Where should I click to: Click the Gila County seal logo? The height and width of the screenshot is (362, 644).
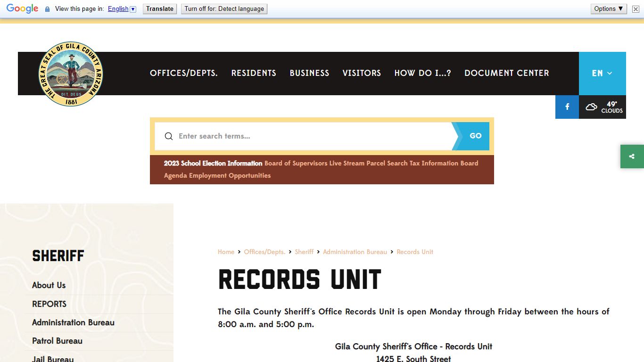70,74
